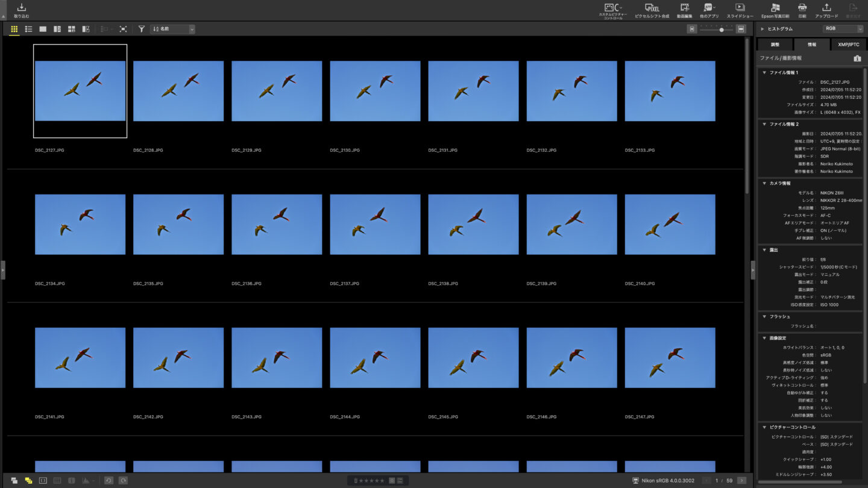The height and width of the screenshot is (488, 868).
Task: Open the XMP/IPTC tab
Action: pyautogui.click(x=848, y=45)
